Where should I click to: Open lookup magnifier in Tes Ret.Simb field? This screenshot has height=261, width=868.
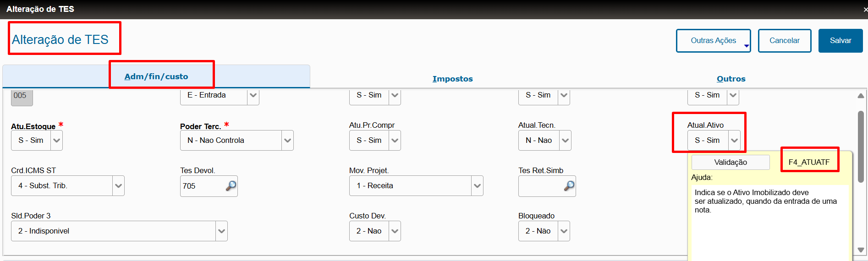coord(569,185)
